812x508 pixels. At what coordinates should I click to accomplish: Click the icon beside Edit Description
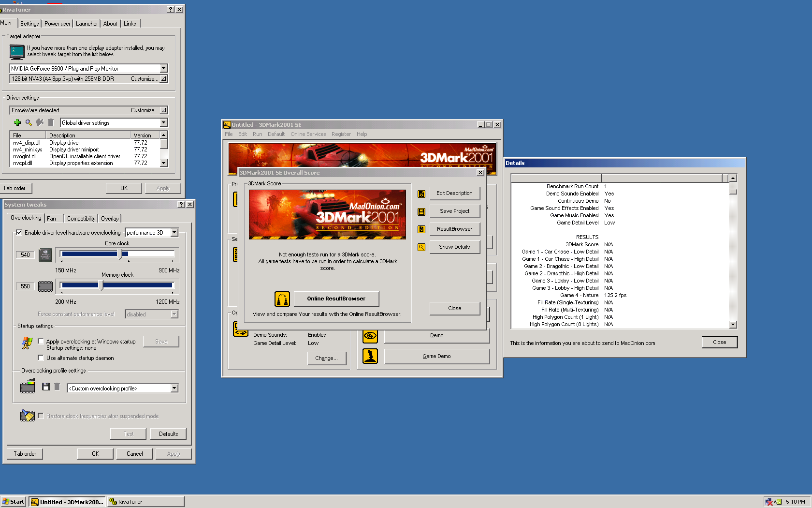(421, 194)
